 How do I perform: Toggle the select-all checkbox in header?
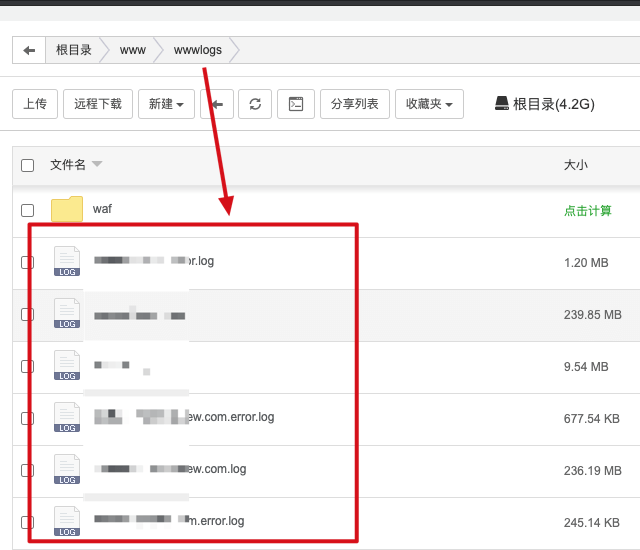click(x=28, y=165)
